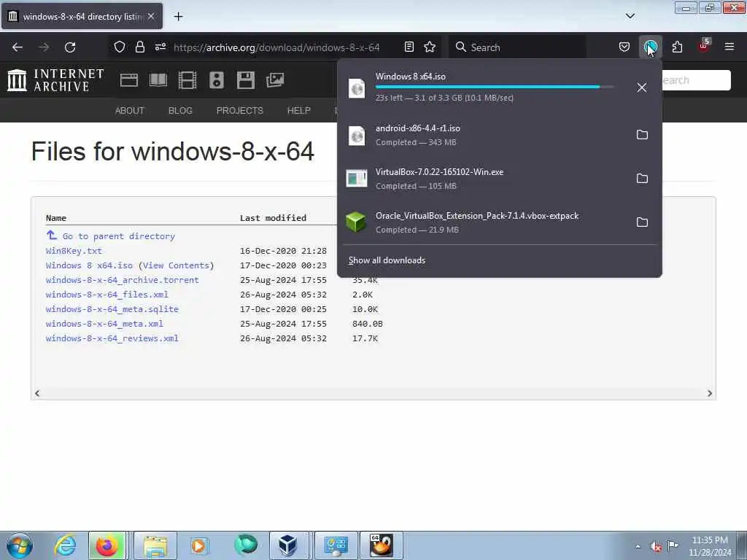Image resolution: width=747 pixels, height=560 pixels.
Task: Click the uBlock extension icon with badge
Action: pyautogui.click(x=704, y=46)
